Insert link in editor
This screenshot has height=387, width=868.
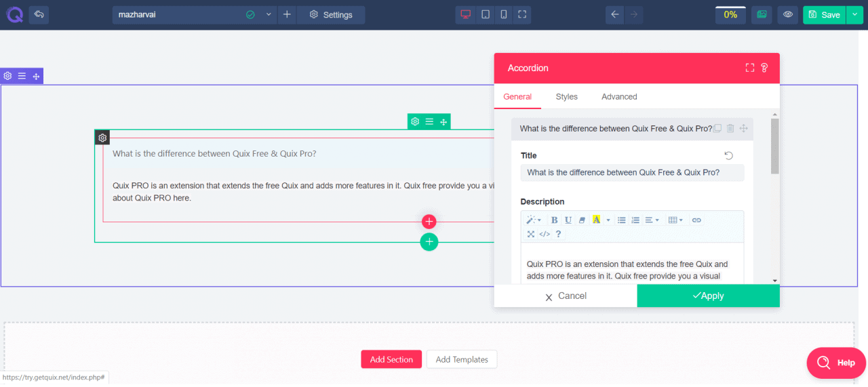[x=696, y=220]
